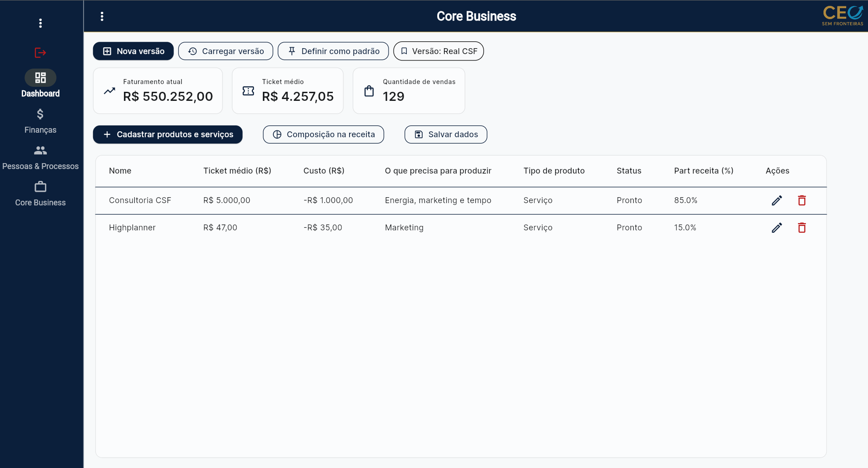Click the Ticket médio ticket icon

pyautogui.click(x=248, y=91)
